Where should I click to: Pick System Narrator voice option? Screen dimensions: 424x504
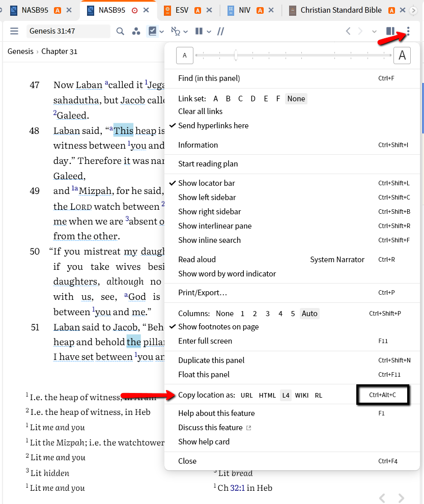click(x=337, y=260)
